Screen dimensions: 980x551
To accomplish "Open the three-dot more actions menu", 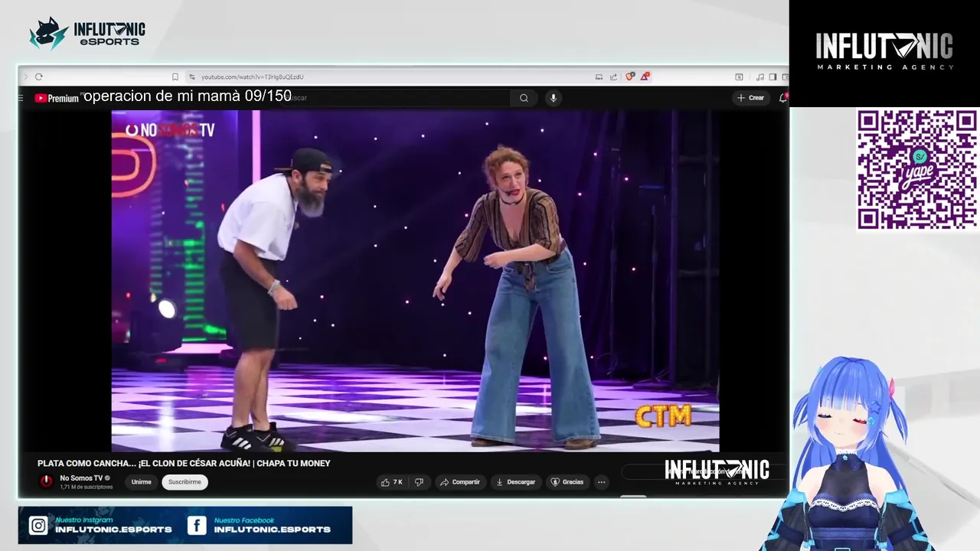I will click(x=601, y=482).
